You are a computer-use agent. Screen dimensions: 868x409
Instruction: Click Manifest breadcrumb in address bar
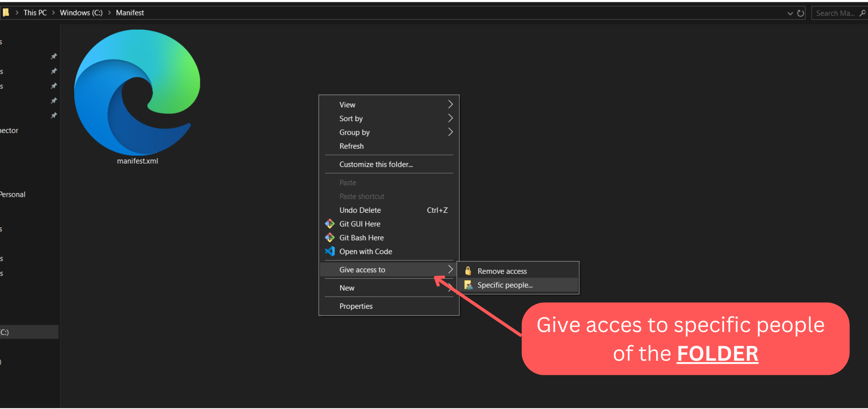[x=130, y=13]
